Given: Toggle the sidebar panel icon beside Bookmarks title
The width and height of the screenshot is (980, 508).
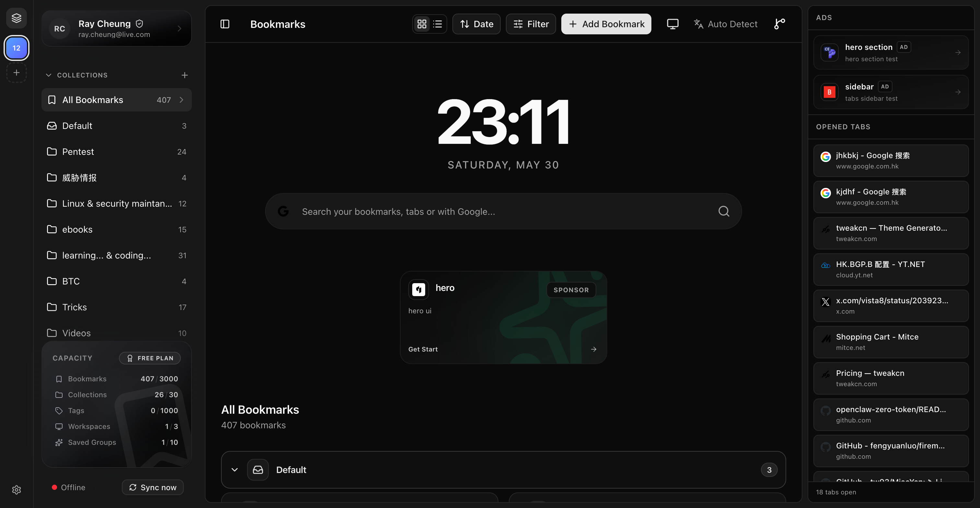Looking at the screenshot, I should click(x=225, y=24).
